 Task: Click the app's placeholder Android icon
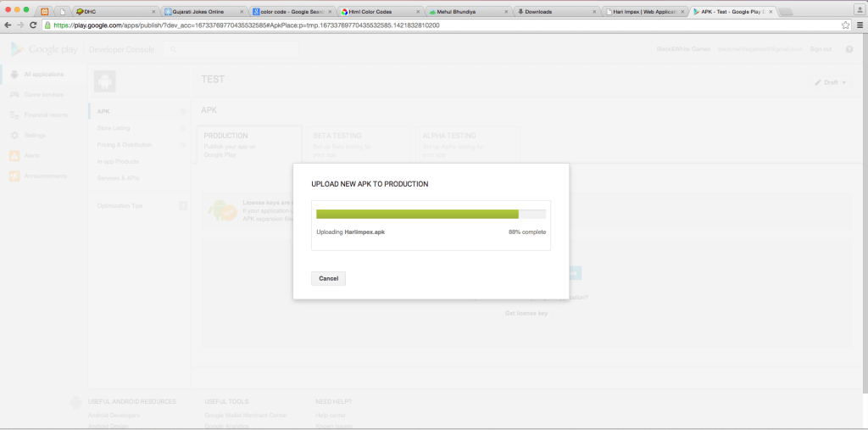pos(104,81)
